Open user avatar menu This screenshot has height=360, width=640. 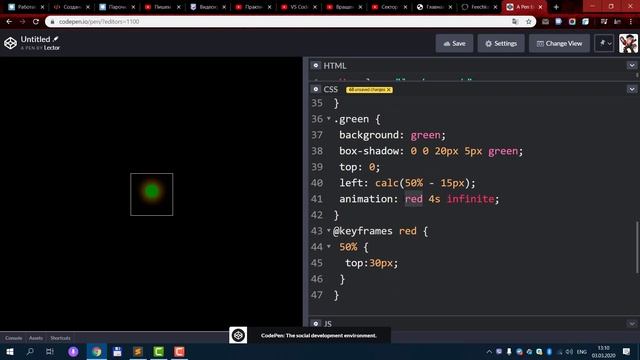(628, 43)
